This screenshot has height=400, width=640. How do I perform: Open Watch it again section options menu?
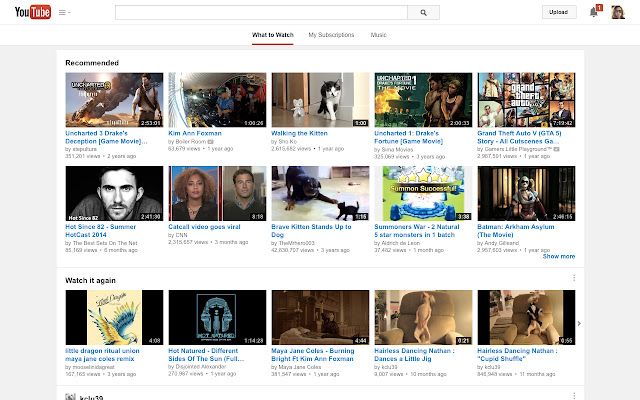click(574, 278)
